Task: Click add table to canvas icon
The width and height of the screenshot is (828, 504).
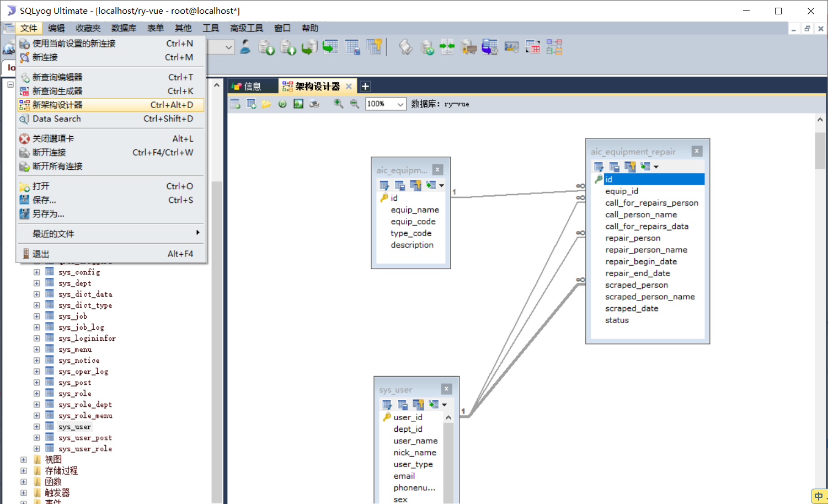Action: 252,104
